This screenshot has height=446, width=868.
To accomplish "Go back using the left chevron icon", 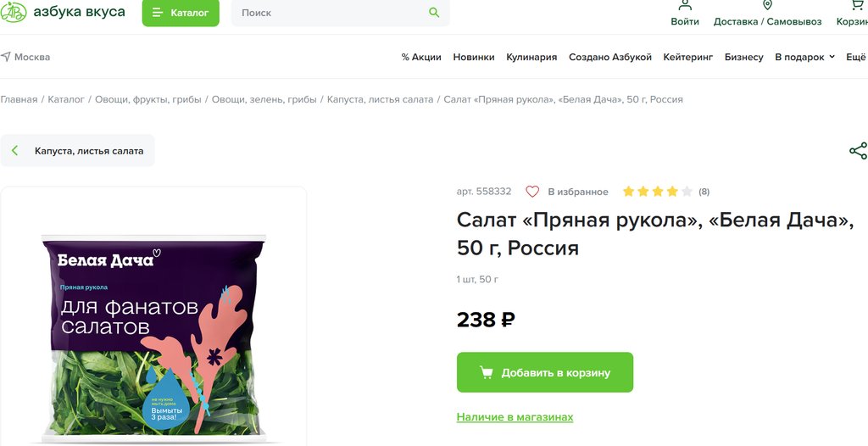I will (x=14, y=151).
